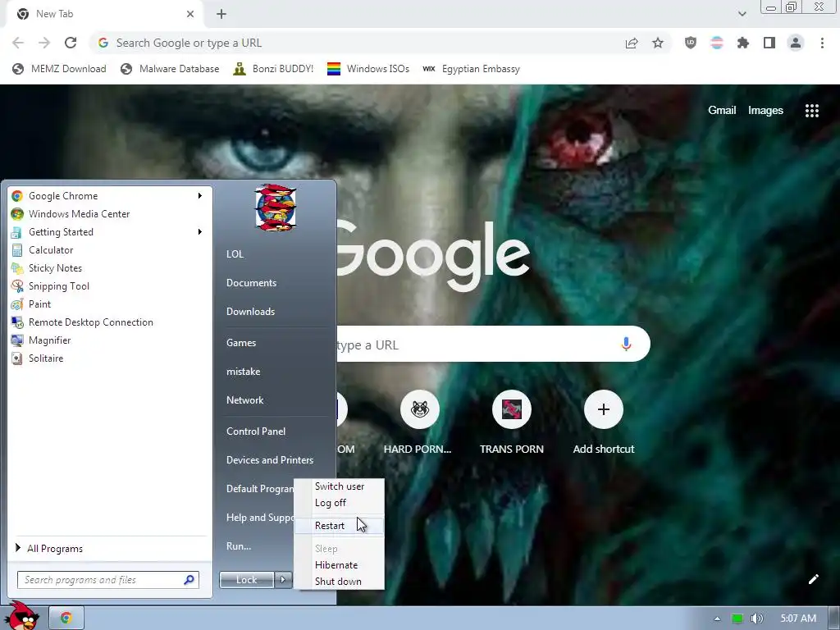840x630 pixels.
Task: Open the Chrome profile avatar
Action: pyautogui.click(x=796, y=43)
